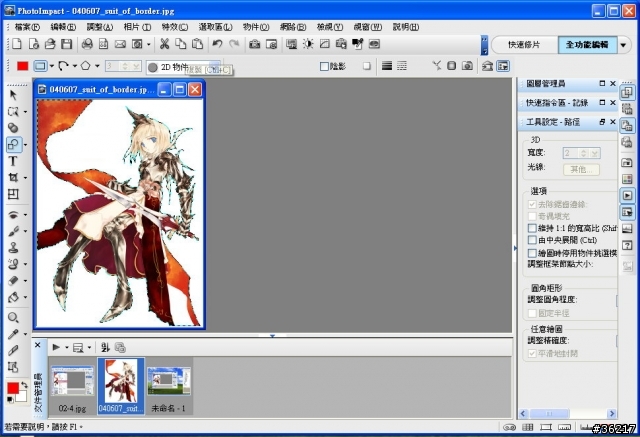Open the 編輯 menu
The height and width of the screenshot is (437, 640).
pyautogui.click(x=63, y=27)
